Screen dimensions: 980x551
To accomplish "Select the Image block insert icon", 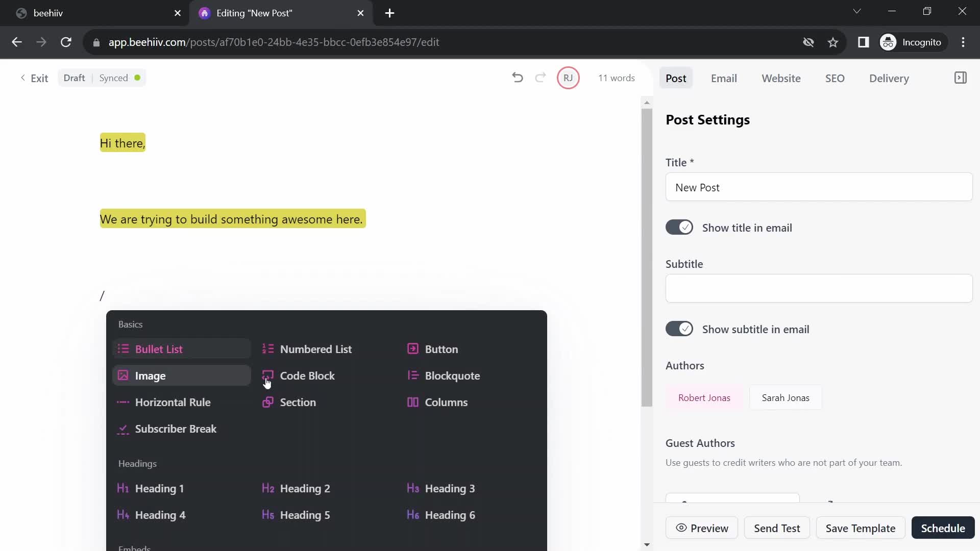I will click(x=123, y=375).
